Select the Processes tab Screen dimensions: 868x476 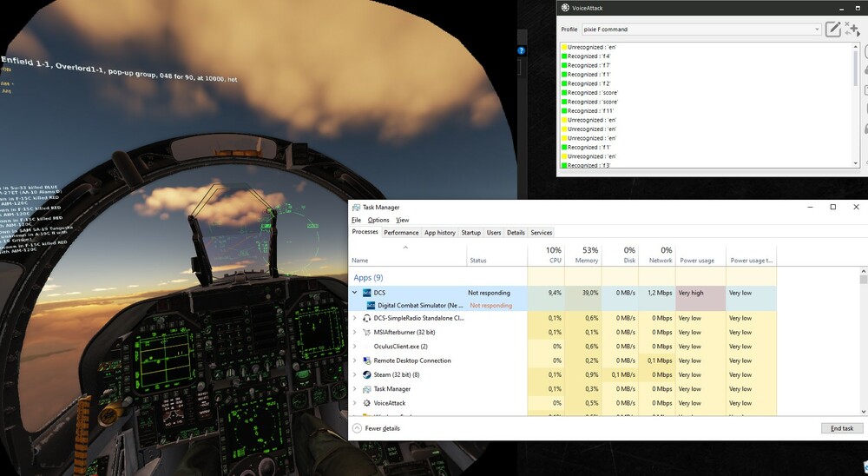(365, 232)
